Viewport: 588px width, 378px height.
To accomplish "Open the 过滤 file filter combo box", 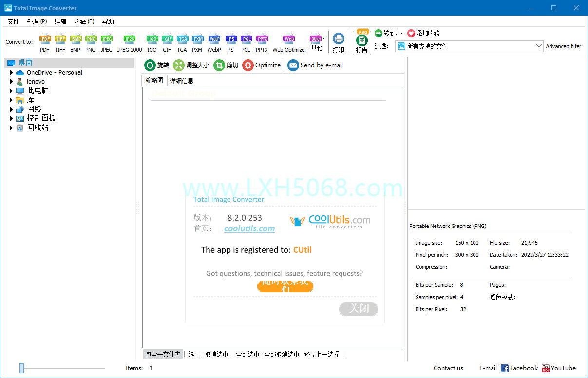I will [x=469, y=46].
